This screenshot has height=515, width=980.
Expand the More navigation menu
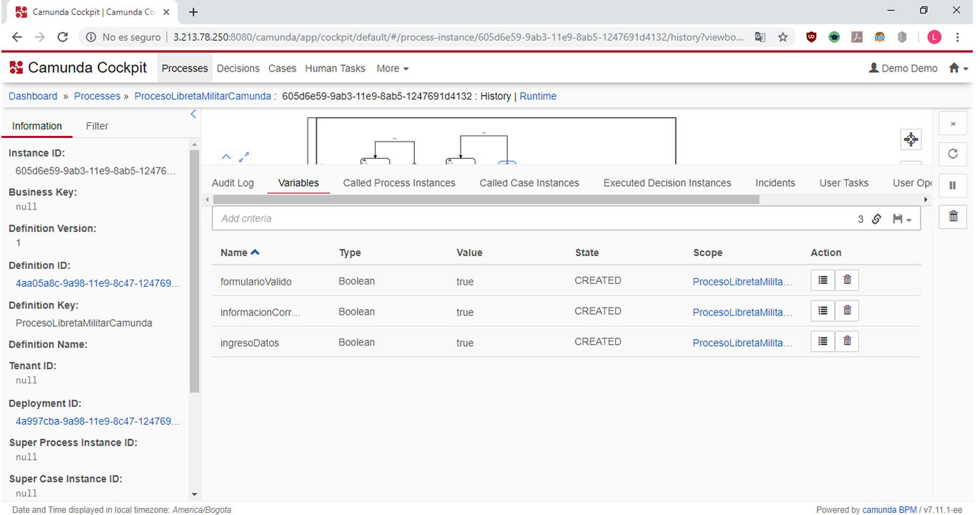coord(393,69)
